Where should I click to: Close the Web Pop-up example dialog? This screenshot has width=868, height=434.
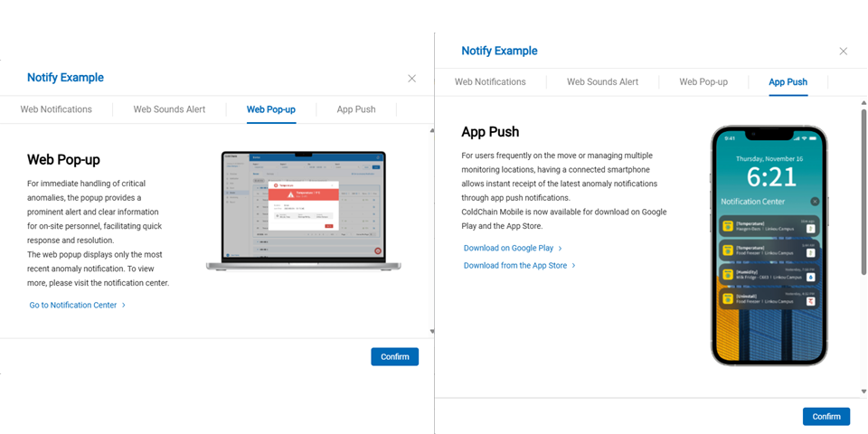point(412,79)
